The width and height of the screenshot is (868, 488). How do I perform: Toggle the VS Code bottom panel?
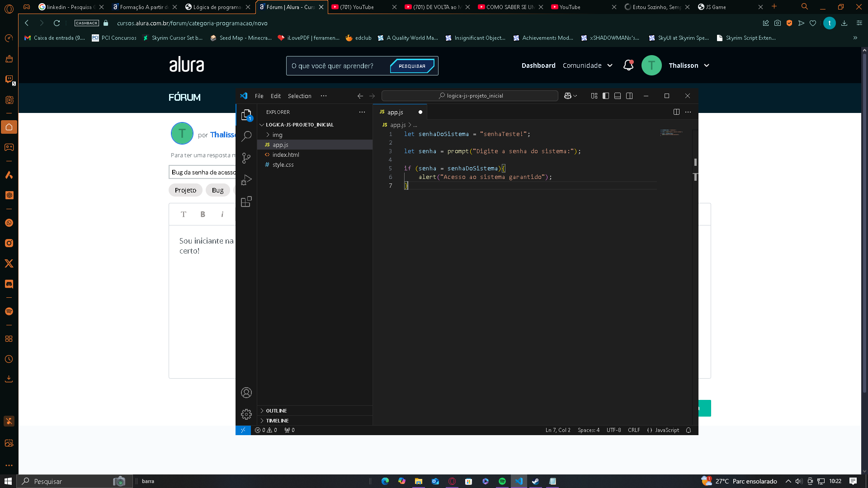tap(618, 96)
